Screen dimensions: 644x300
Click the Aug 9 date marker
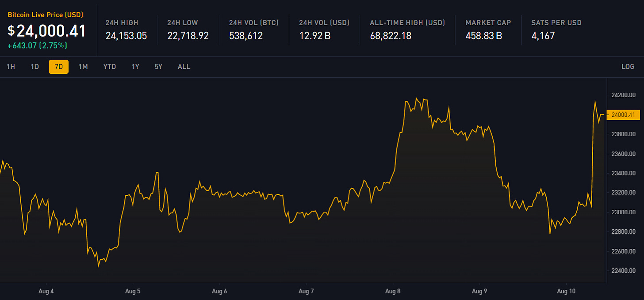coord(479,292)
